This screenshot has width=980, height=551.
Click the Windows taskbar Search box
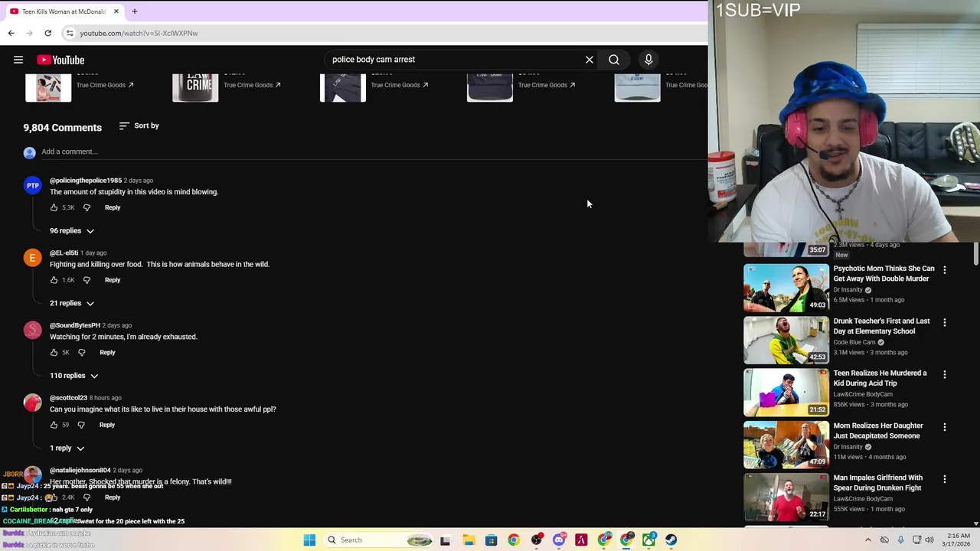[x=379, y=540]
